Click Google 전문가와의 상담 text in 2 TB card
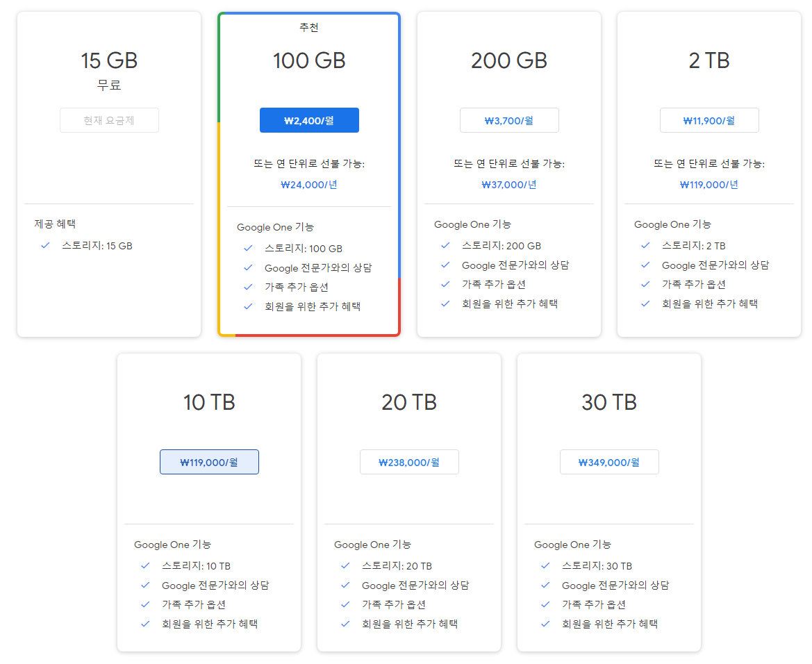The image size is (812, 664). tap(715, 265)
